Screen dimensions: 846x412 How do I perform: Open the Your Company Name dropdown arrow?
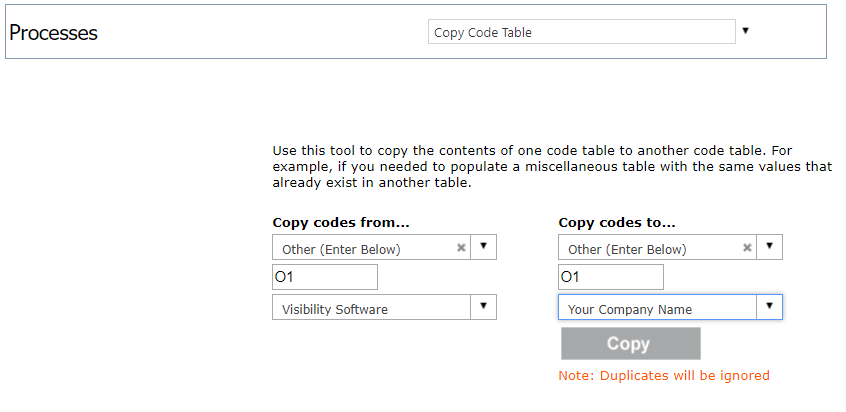coord(769,306)
